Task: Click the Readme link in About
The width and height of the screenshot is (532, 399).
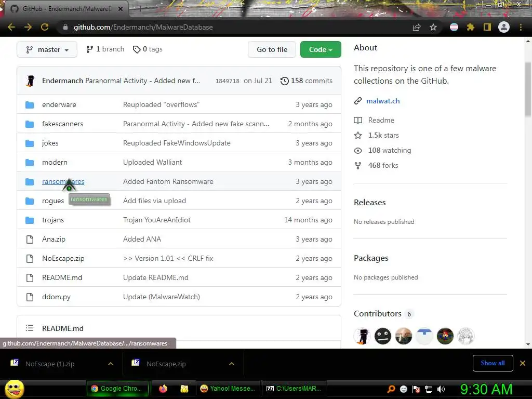Action: point(381,120)
